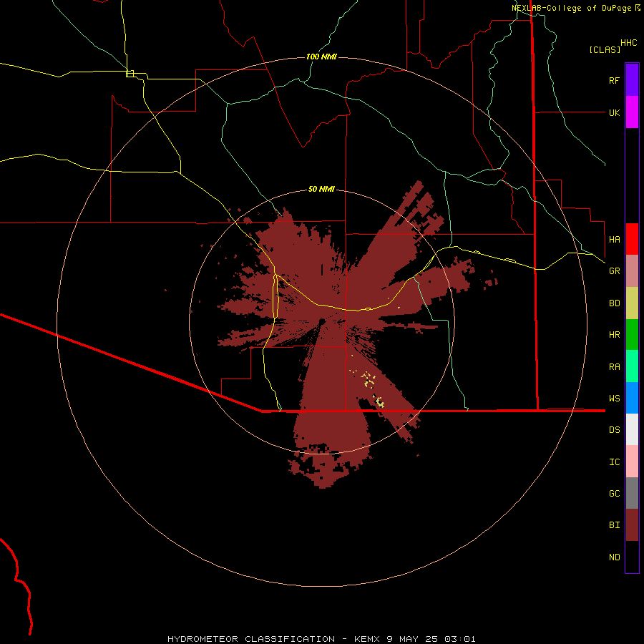Click the GC legend label
This screenshot has width=644, height=644.
tap(614, 494)
